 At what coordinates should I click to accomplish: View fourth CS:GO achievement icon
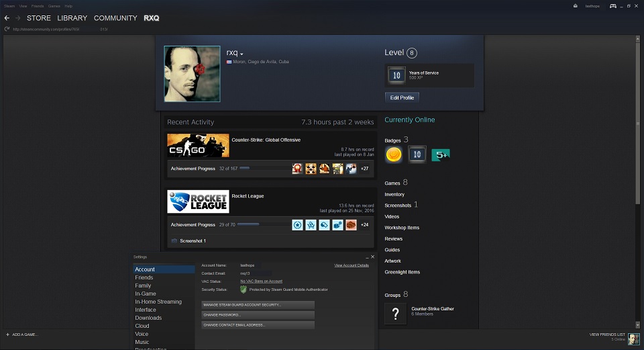337,169
